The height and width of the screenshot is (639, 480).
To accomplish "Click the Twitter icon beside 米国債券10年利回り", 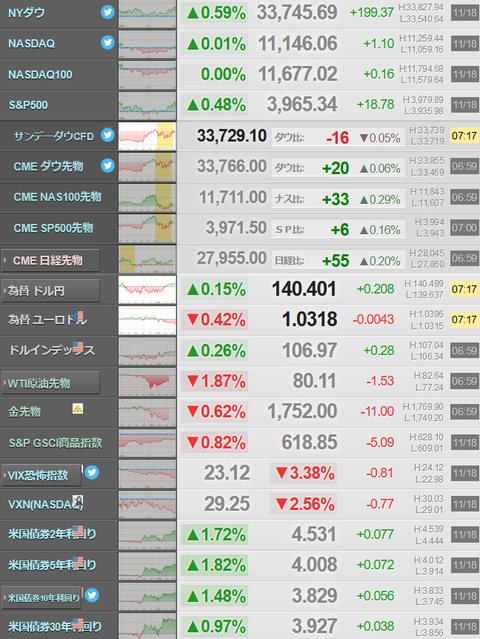I will tap(92, 595).
